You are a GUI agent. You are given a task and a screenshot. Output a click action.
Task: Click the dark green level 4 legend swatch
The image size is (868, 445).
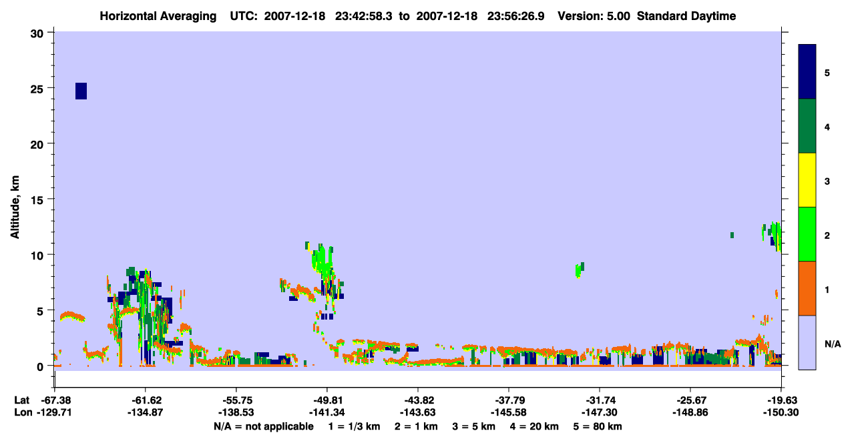tap(807, 126)
